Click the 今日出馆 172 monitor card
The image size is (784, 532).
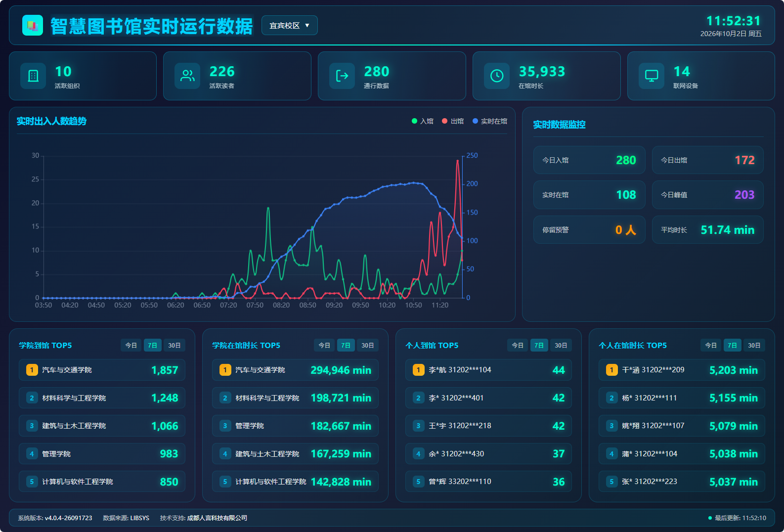click(x=708, y=160)
